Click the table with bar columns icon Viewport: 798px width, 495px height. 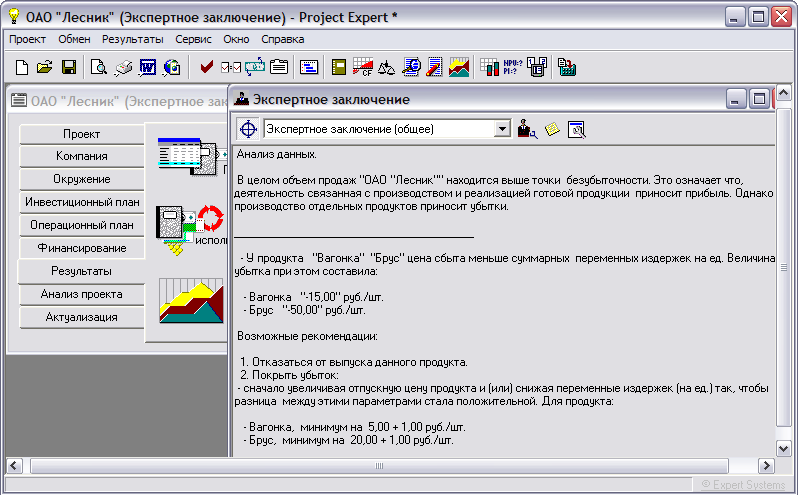490,67
